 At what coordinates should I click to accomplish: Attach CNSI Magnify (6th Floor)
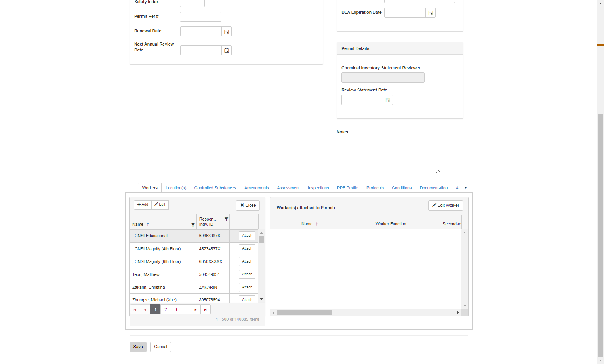[247, 262]
